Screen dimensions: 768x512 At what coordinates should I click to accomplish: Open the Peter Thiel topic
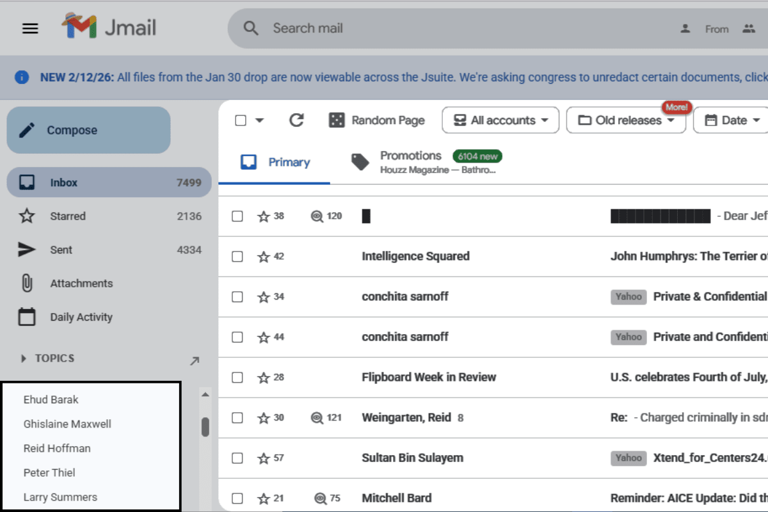49,473
